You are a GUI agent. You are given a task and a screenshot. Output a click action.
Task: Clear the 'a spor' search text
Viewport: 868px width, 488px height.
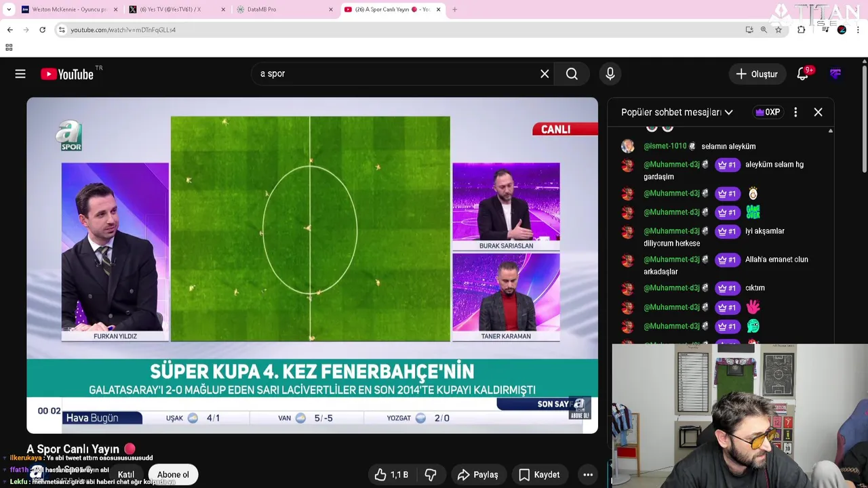[545, 74]
